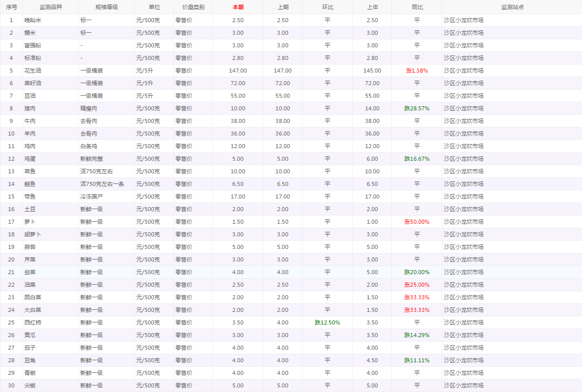Click the 监测站点 column header

coord(512,7)
